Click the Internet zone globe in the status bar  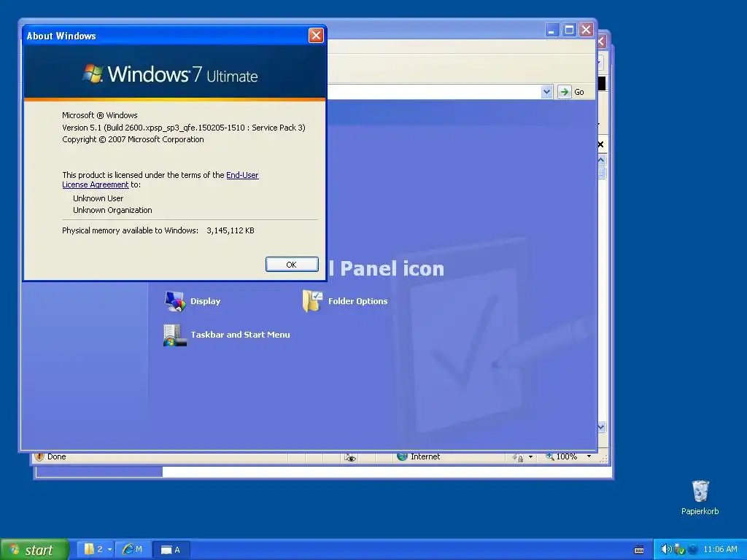point(402,456)
